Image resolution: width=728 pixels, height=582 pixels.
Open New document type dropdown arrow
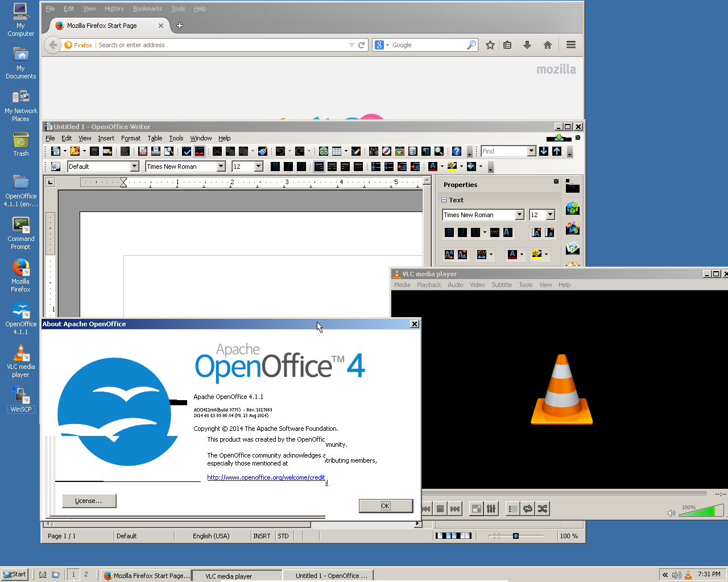(x=65, y=151)
